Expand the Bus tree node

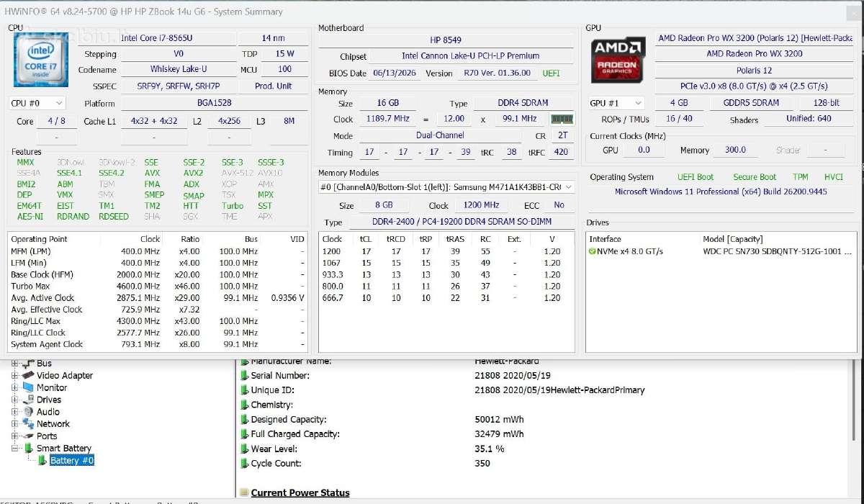[x=14, y=363]
